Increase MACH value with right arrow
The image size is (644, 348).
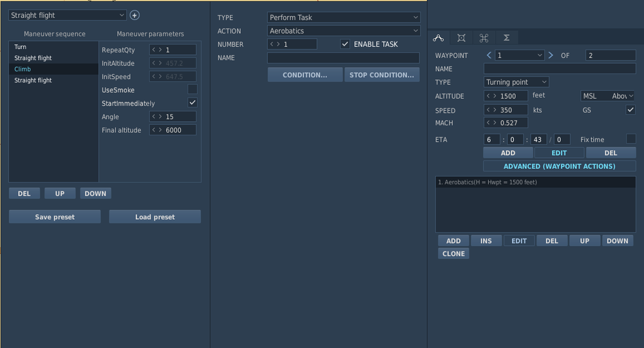point(495,122)
